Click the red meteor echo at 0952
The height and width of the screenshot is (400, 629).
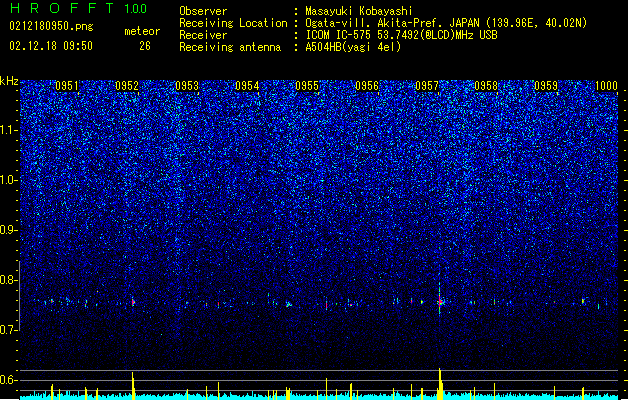(x=133, y=302)
